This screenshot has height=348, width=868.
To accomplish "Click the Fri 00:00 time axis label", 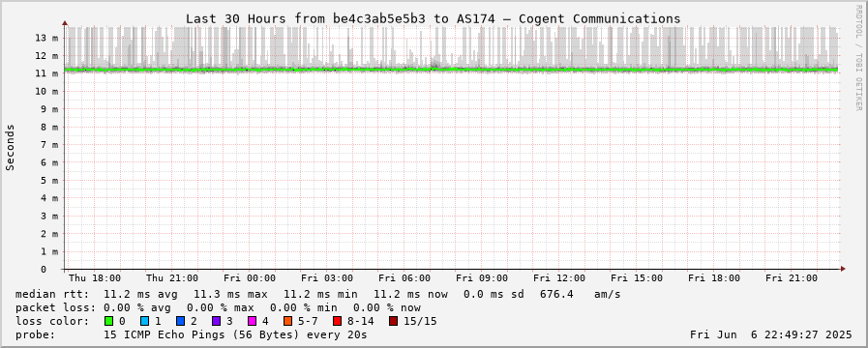I will (x=250, y=278).
